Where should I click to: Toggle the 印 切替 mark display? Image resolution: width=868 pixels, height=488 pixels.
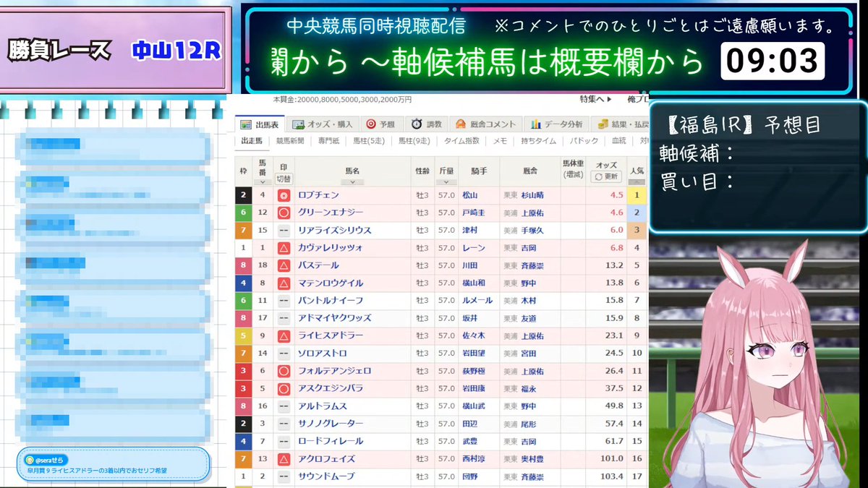tap(284, 176)
